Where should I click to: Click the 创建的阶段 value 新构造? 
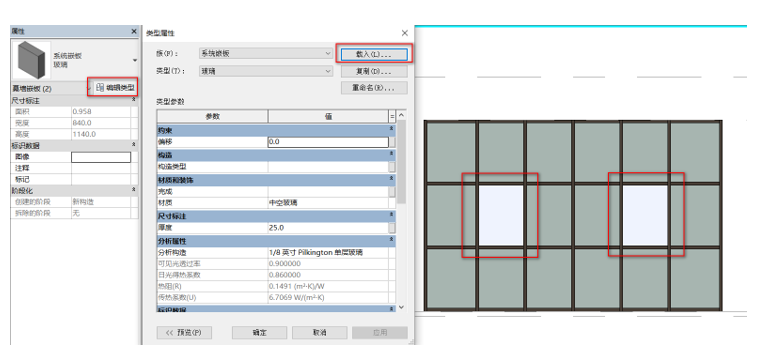(101, 202)
